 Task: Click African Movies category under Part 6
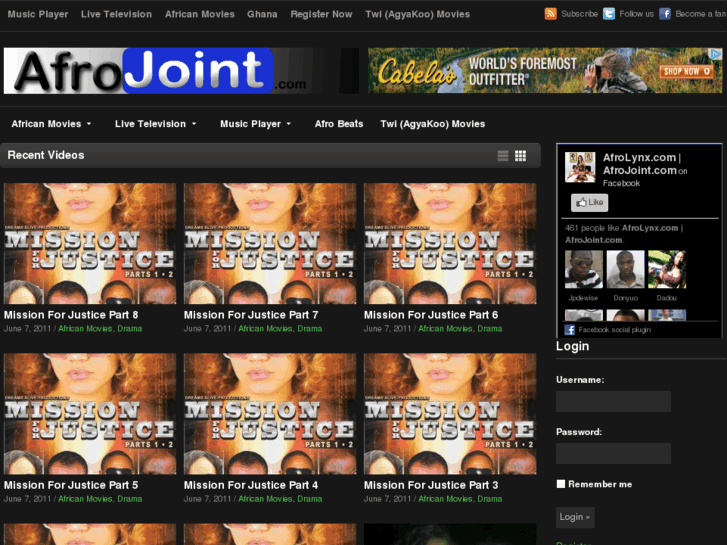point(446,329)
